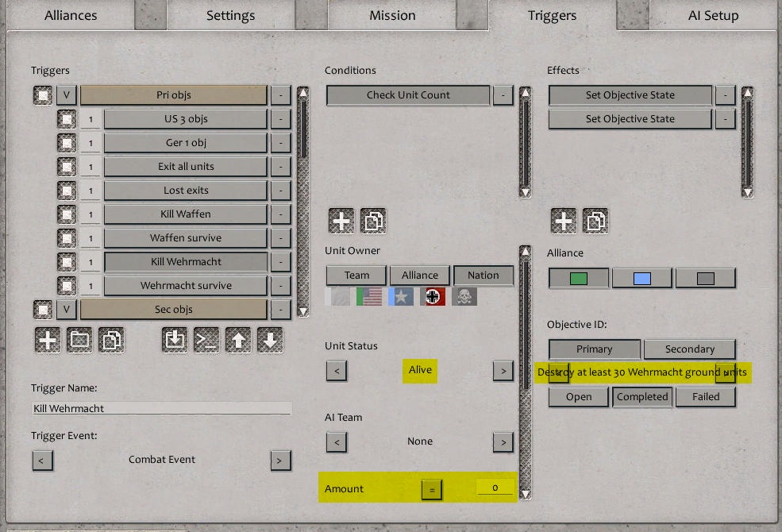Step the Unit Status forward with right arrow
The image size is (782, 532).
[x=503, y=371]
